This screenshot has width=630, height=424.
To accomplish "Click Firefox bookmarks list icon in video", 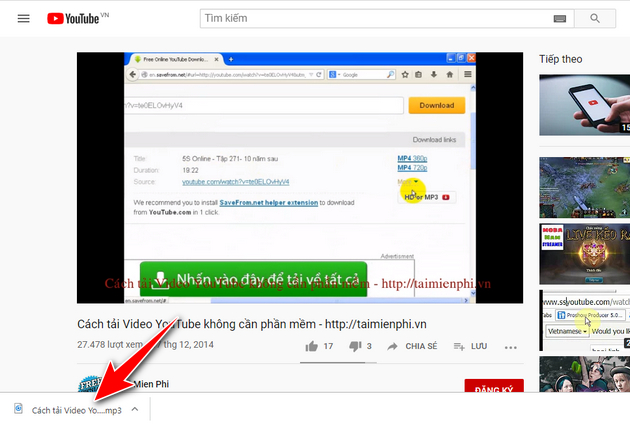I will [418, 75].
